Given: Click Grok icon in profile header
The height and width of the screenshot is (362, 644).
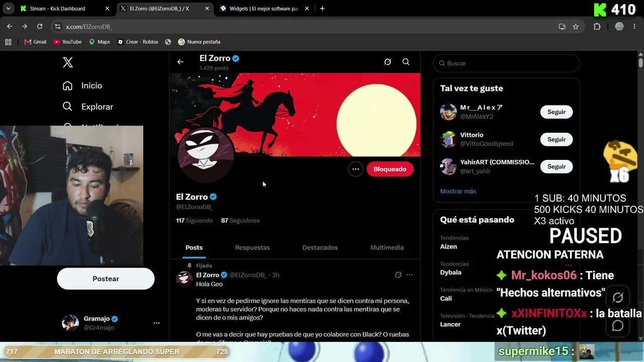Looking at the screenshot, I should pyautogui.click(x=387, y=62).
